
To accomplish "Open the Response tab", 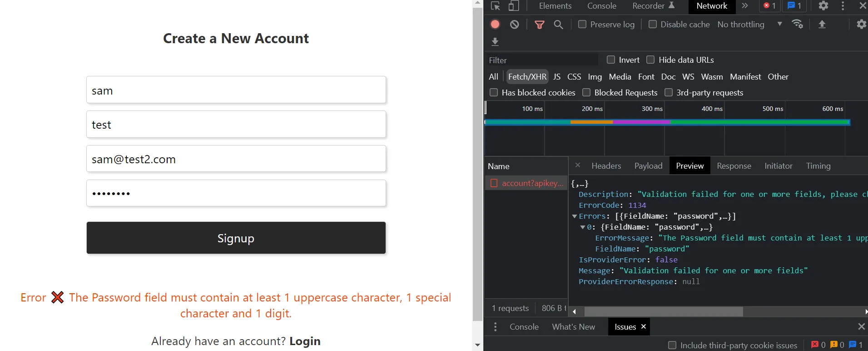I will tap(734, 166).
